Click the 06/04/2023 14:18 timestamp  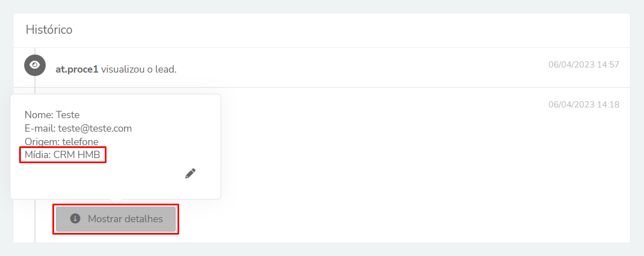pyautogui.click(x=584, y=105)
